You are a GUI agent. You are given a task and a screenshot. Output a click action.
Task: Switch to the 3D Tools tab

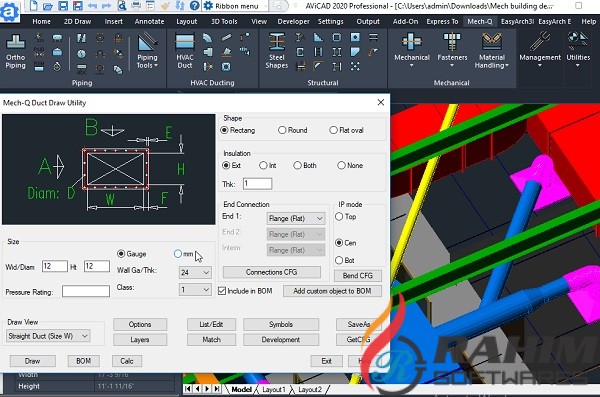pyautogui.click(x=224, y=21)
